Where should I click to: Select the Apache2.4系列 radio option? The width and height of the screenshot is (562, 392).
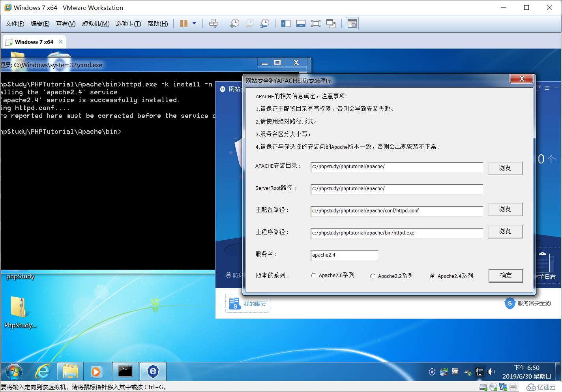click(432, 276)
